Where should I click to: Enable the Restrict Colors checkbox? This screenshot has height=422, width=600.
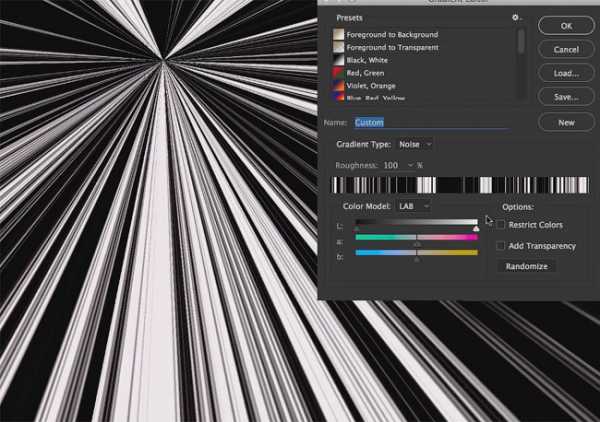pos(500,225)
